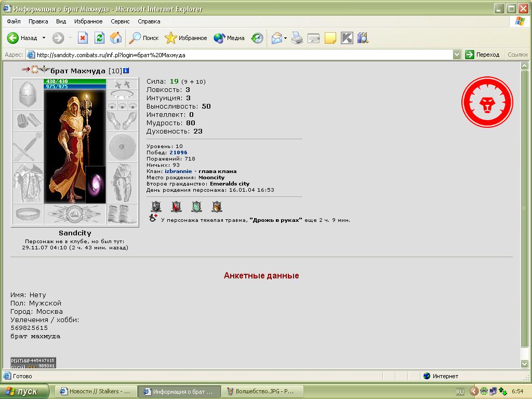Expand the Back button history dropdown arrow
Screen dimensions: 532x399
click(x=44, y=37)
